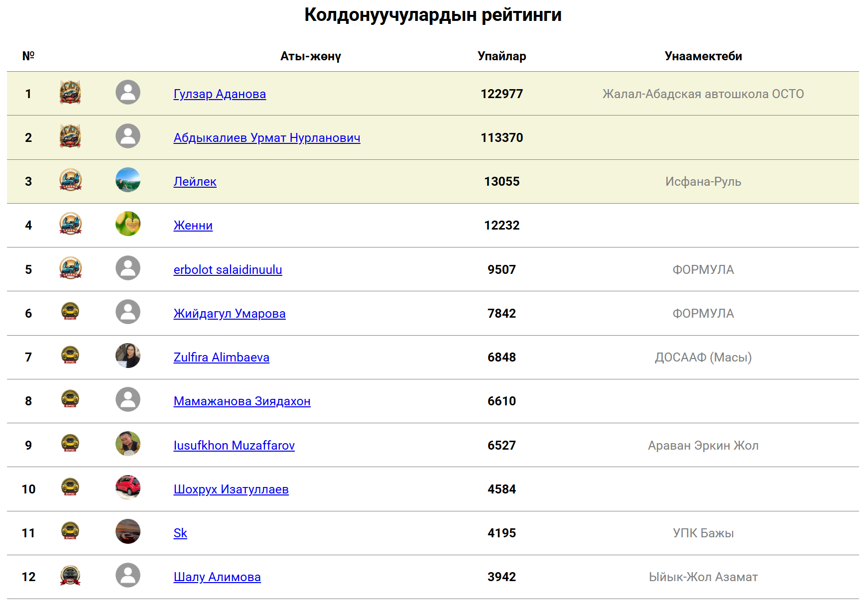Image resolution: width=868 pixels, height=607 pixels.
Task: Click the red car avatar of Шохрух
Action: click(128, 487)
